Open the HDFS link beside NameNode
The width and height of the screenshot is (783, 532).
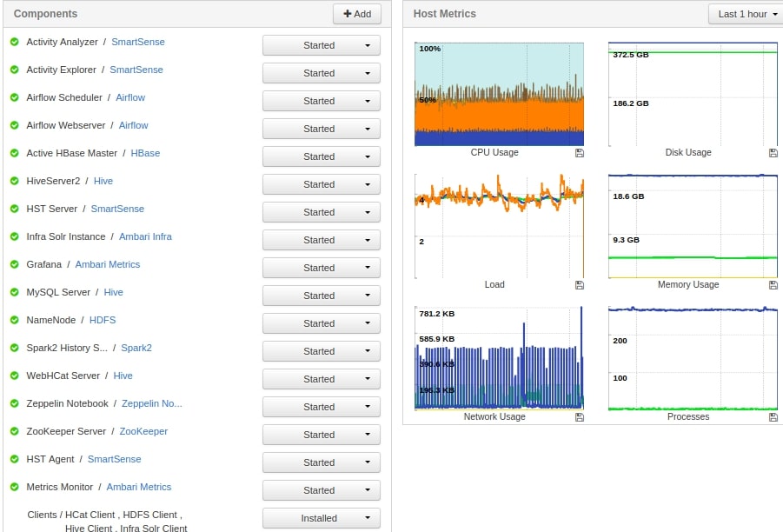coord(103,320)
